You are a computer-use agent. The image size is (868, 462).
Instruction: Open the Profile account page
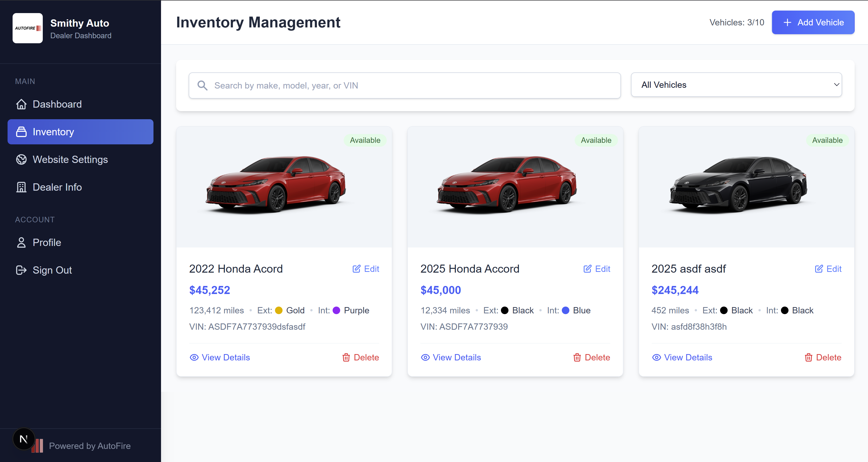(47, 242)
